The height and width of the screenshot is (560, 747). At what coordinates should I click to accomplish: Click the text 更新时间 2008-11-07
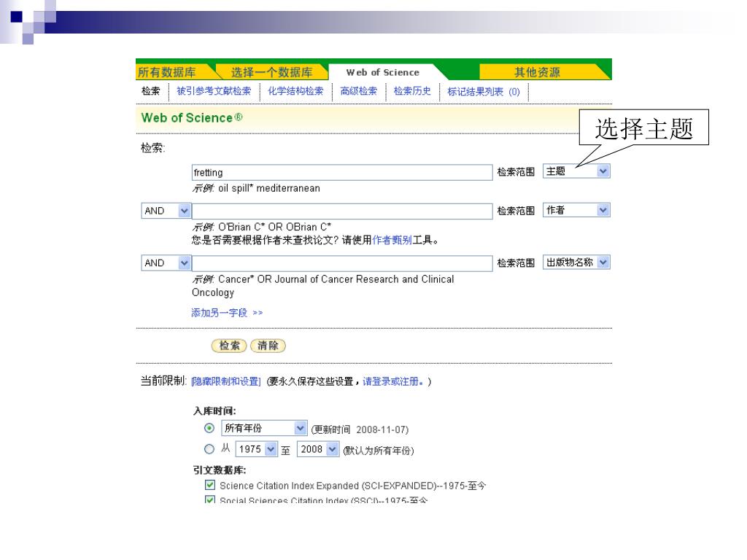pos(360,429)
